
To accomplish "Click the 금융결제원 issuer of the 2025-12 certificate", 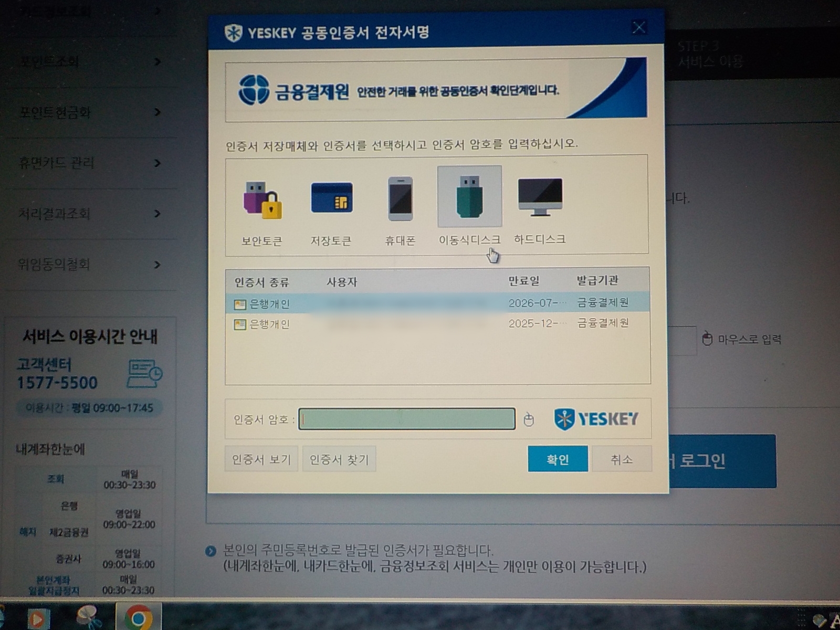I will tap(603, 323).
